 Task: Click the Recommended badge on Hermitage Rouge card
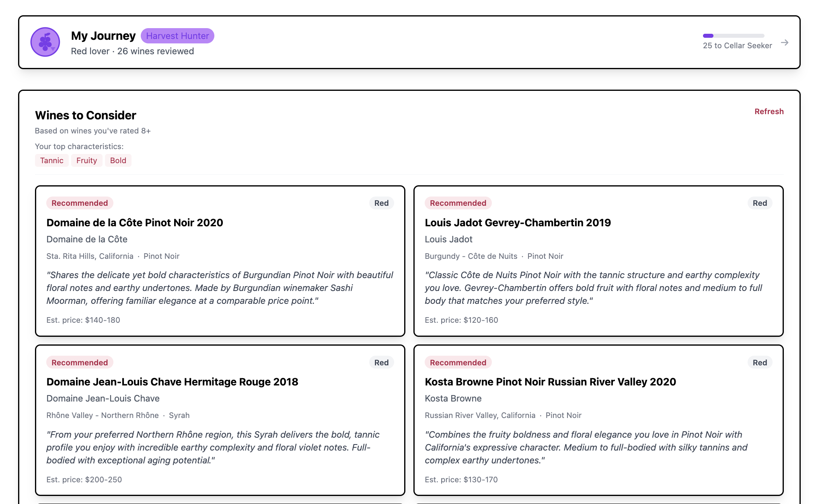click(79, 362)
